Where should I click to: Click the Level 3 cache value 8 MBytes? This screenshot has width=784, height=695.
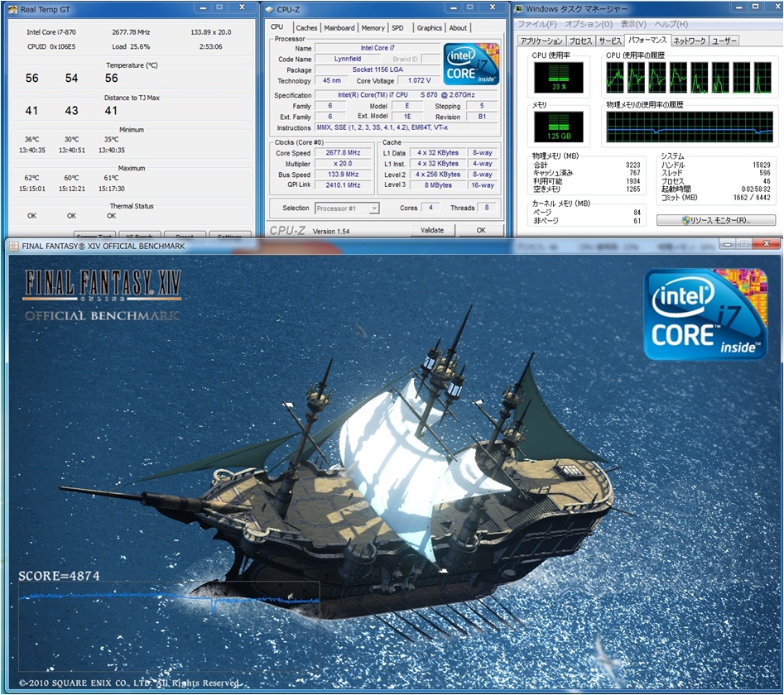(x=438, y=185)
